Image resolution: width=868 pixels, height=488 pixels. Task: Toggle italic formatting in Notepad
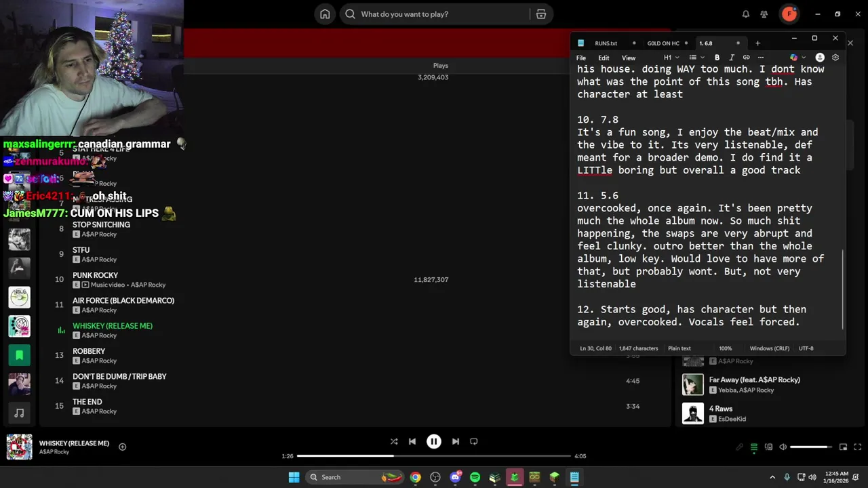tap(732, 58)
